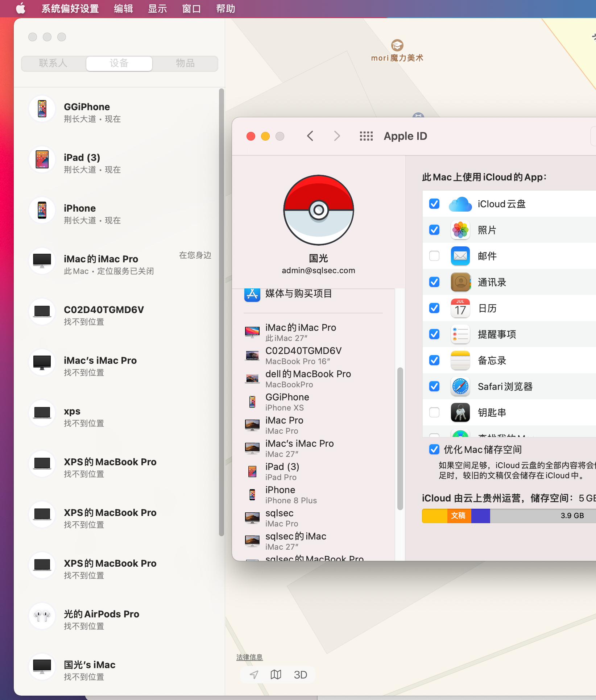Click the purple storage bar segment
Viewport: 596px width, 700px height.
pos(481,516)
